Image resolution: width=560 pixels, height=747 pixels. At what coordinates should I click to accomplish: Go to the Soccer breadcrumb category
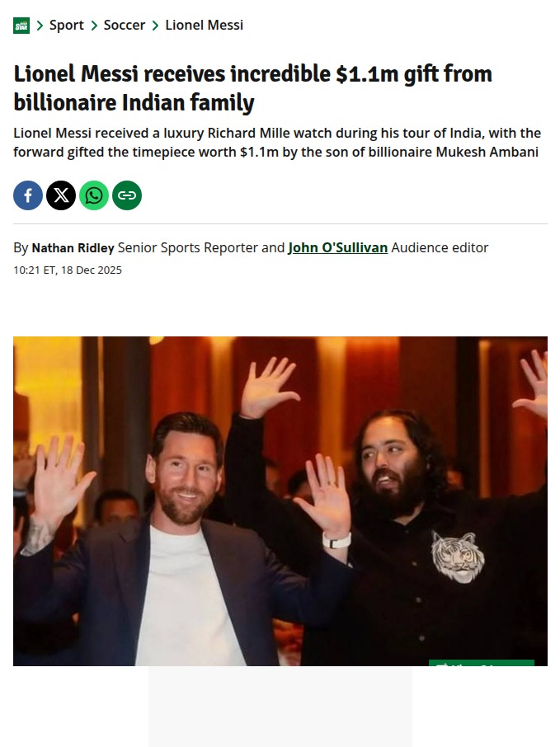pyautogui.click(x=125, y=26)
